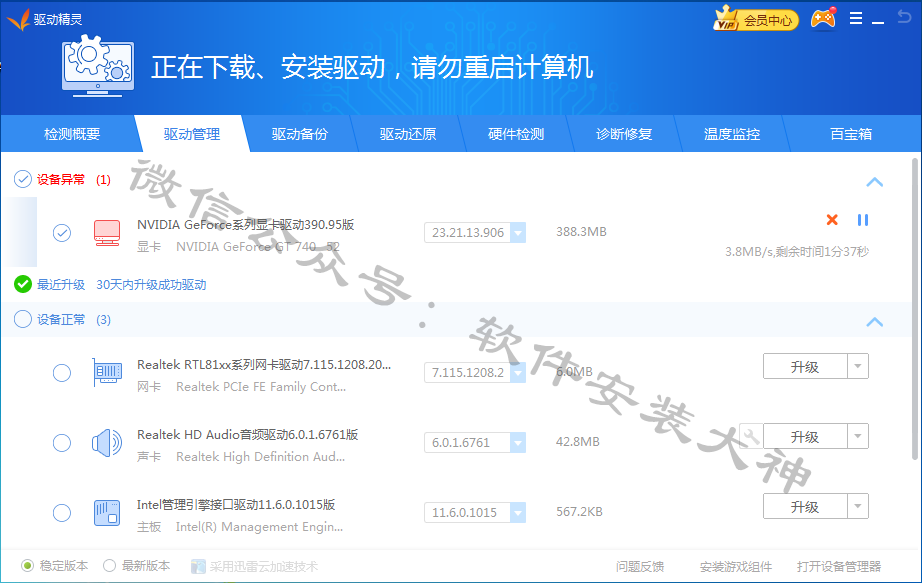922x583 pixels.
Task: Upgrade the Realtek HD Audio driver
Action: [x=805, y=437]
